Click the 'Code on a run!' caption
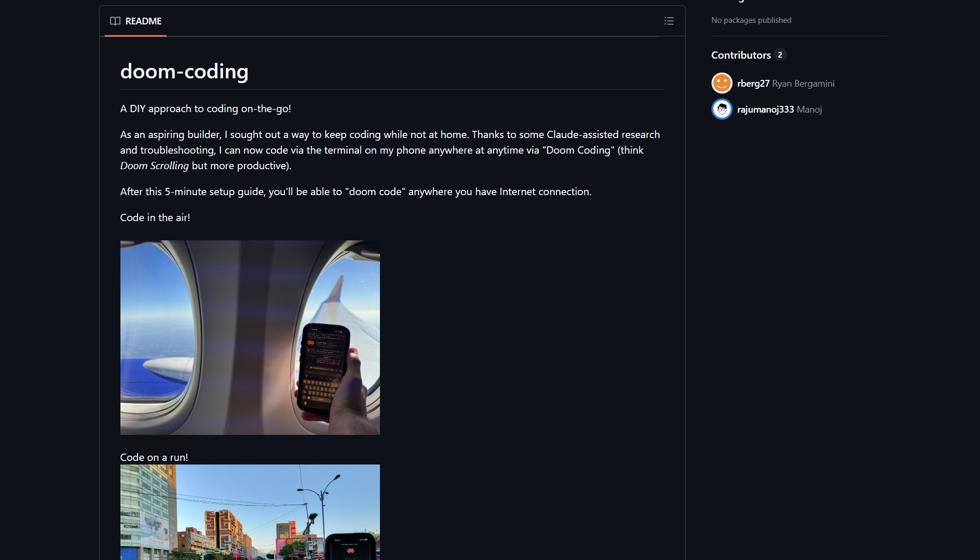 tap(154, 457)
